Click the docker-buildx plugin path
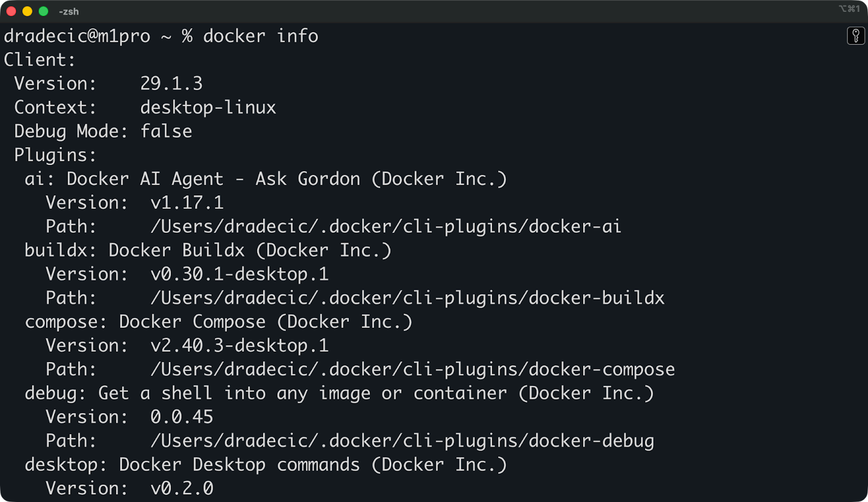The image size is (868, 502). [407, 297]
